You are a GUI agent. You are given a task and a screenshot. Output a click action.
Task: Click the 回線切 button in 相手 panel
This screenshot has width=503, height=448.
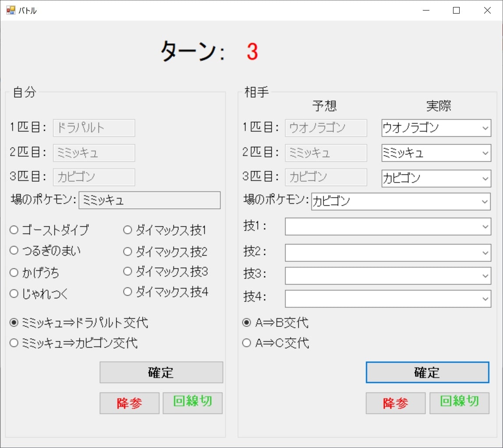coord(459,403)
